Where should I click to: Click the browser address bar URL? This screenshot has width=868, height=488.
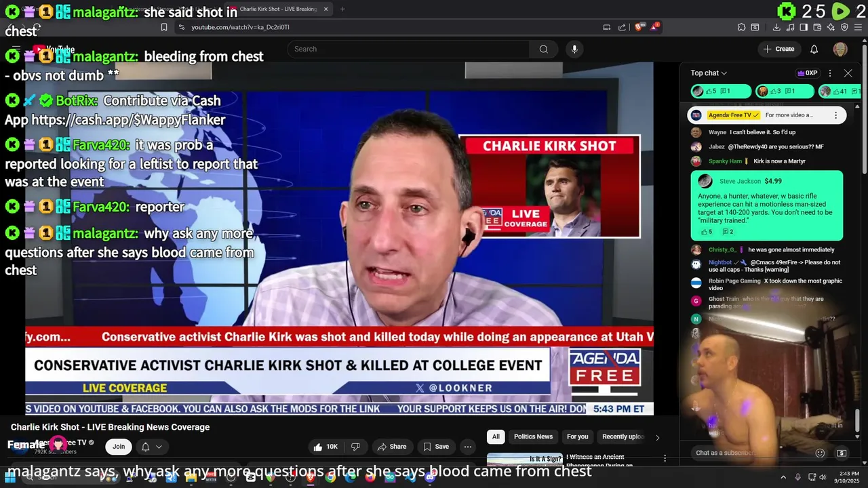(x=240, y=27)
